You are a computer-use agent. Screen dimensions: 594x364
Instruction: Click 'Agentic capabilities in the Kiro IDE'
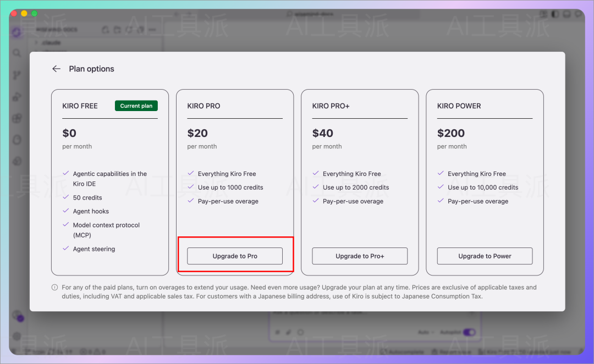click(110, 179)
